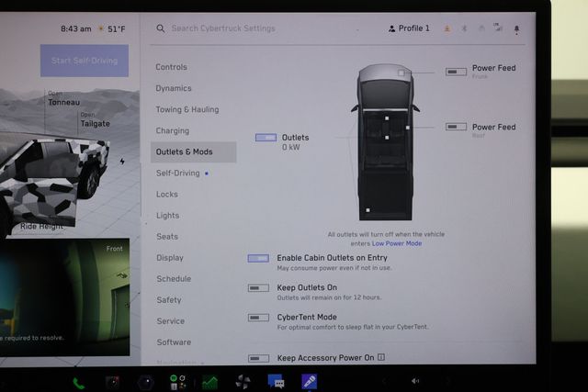Click the search magnifier icon

pyautogui.click(x=161, y=28)
